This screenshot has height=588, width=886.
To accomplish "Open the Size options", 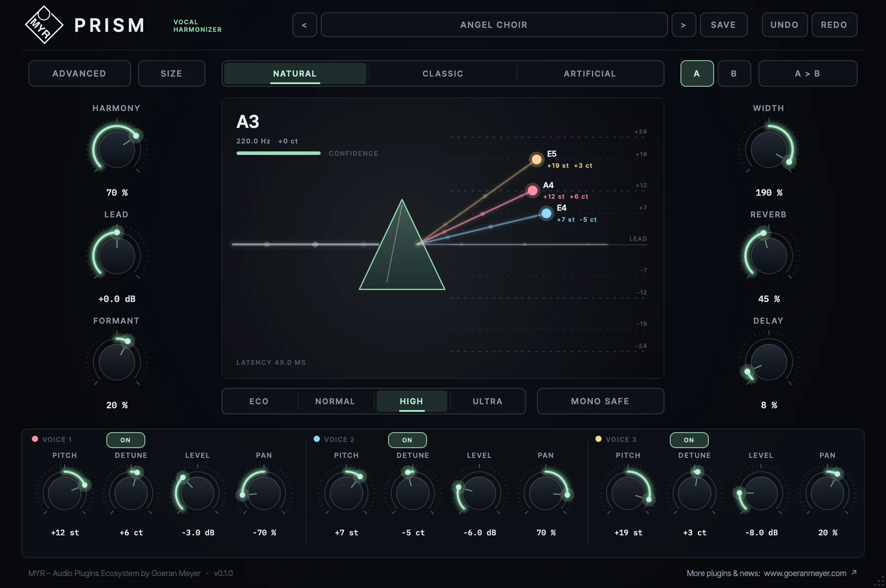I will 172,73.
